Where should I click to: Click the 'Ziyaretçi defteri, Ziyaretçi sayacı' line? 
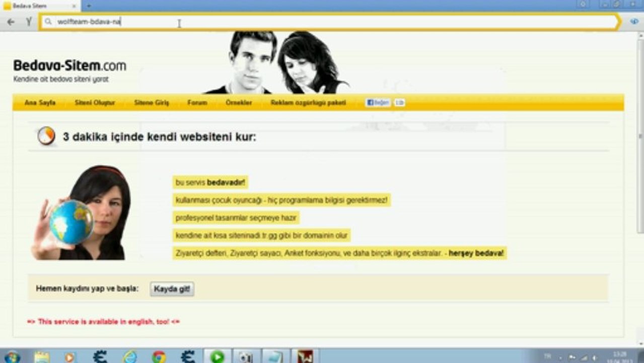(339, 253)
